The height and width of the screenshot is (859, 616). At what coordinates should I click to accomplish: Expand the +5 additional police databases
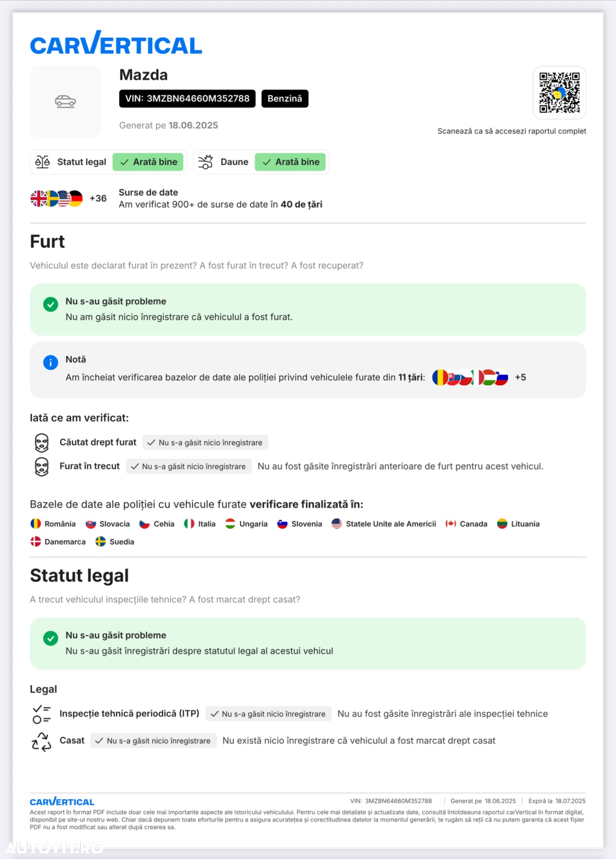[x=520, y=377]
